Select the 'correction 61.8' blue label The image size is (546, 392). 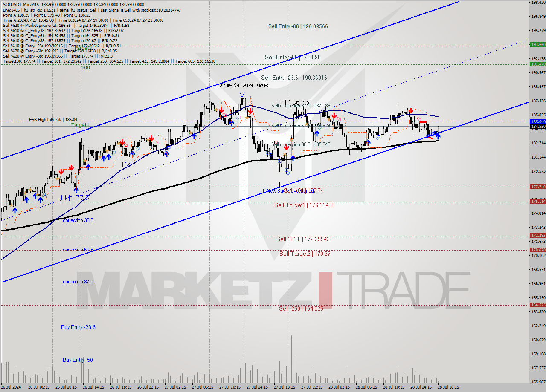click(78, 250)
